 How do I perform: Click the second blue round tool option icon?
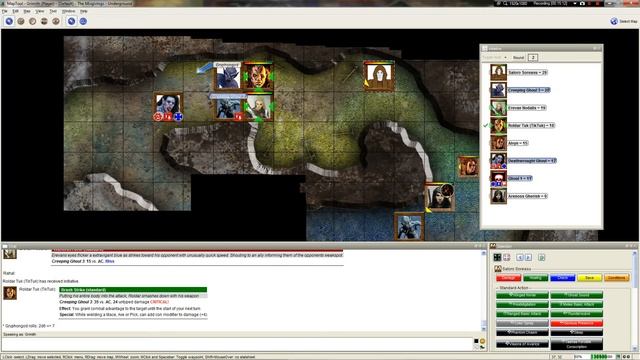83,21
